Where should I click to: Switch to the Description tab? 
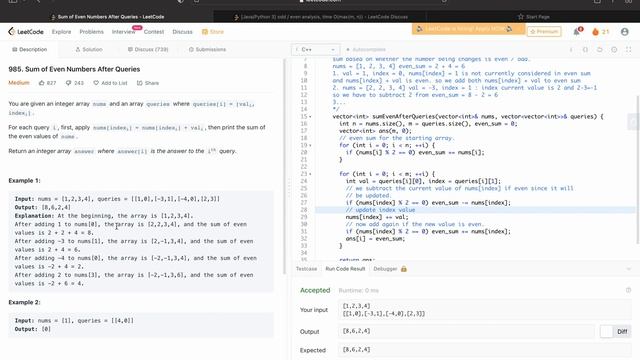(x=29, y=49)
